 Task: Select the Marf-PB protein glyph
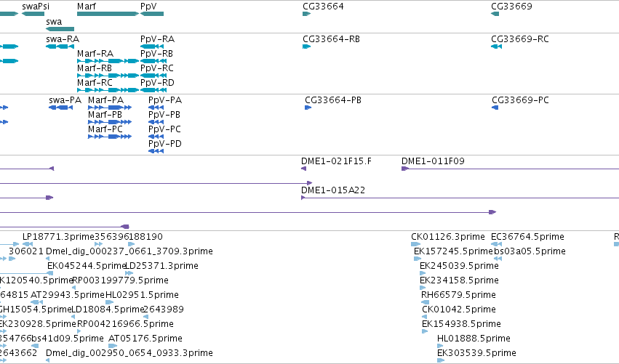110,122
